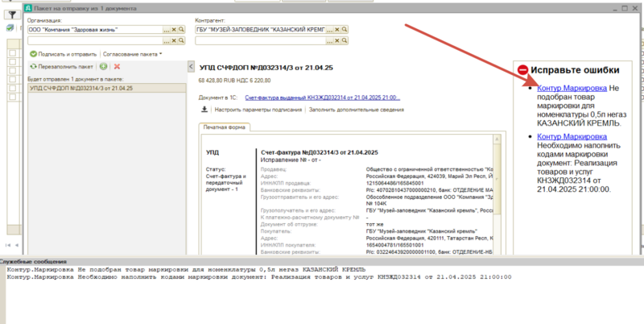
Task: Tick the topmost checkbox in the background list
Action: [x=13, y=53]
